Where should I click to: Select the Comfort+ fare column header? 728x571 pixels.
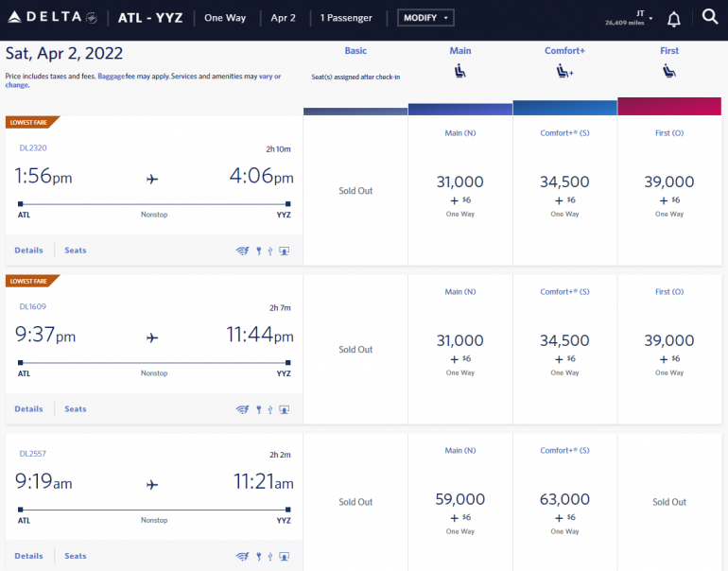(x=564, y=51)
